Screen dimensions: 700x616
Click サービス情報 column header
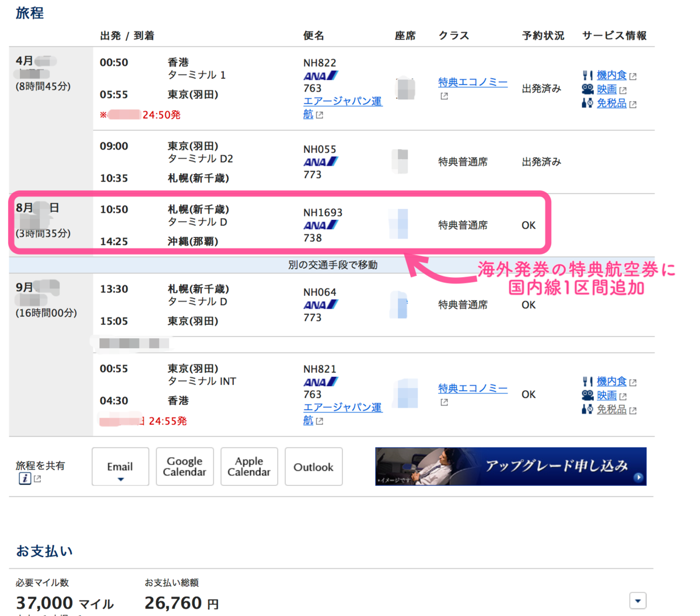point(614,36)
